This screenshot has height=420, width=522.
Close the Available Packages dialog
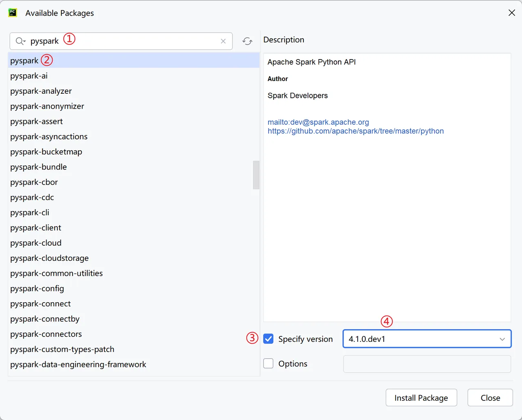(x=512, y=13)
